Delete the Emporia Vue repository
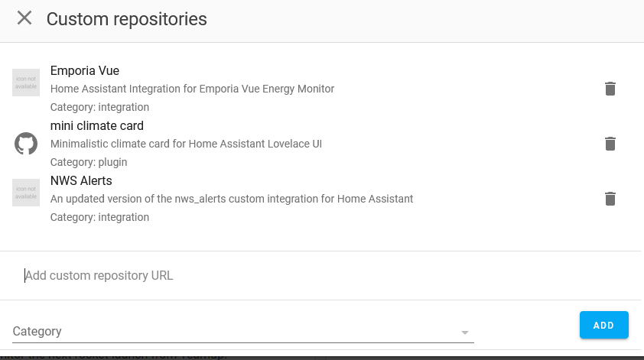644x360 pixels. pyautogui.click(x=610, y=89)
